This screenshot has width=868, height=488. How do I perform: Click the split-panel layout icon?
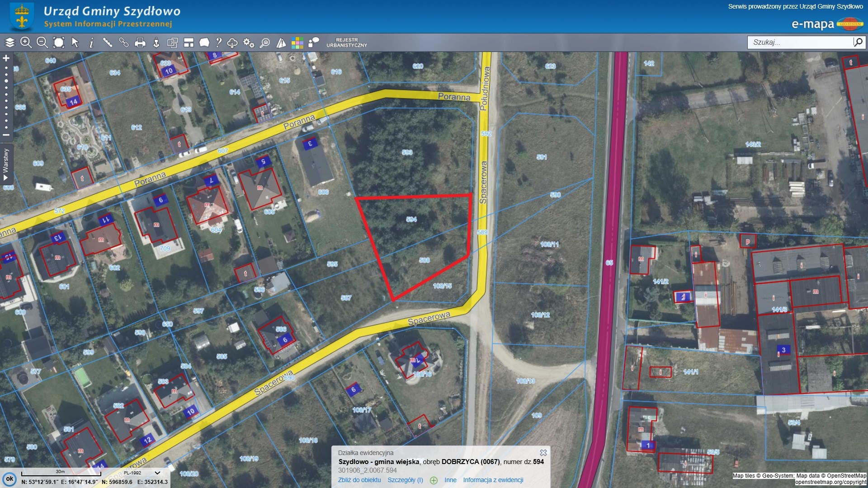189,42
